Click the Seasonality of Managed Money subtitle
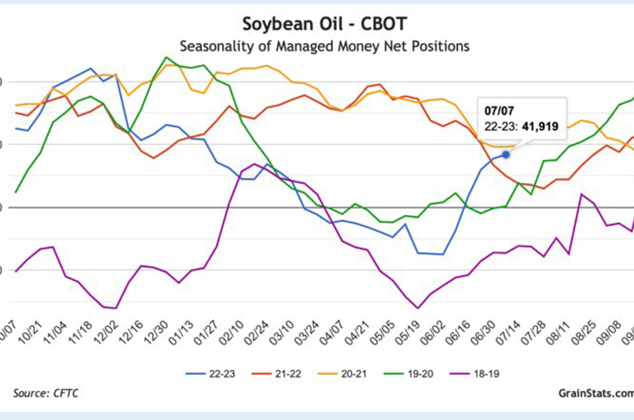The image size is (634, 420). (317, 46)
